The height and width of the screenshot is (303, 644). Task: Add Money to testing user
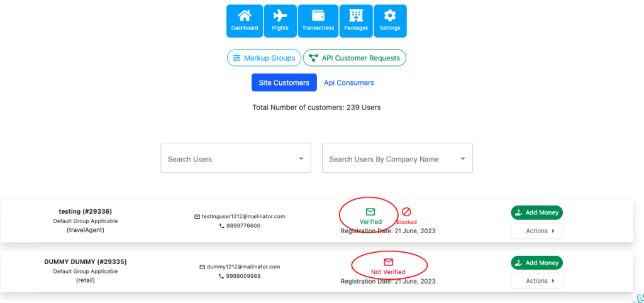tap(536, 212)
